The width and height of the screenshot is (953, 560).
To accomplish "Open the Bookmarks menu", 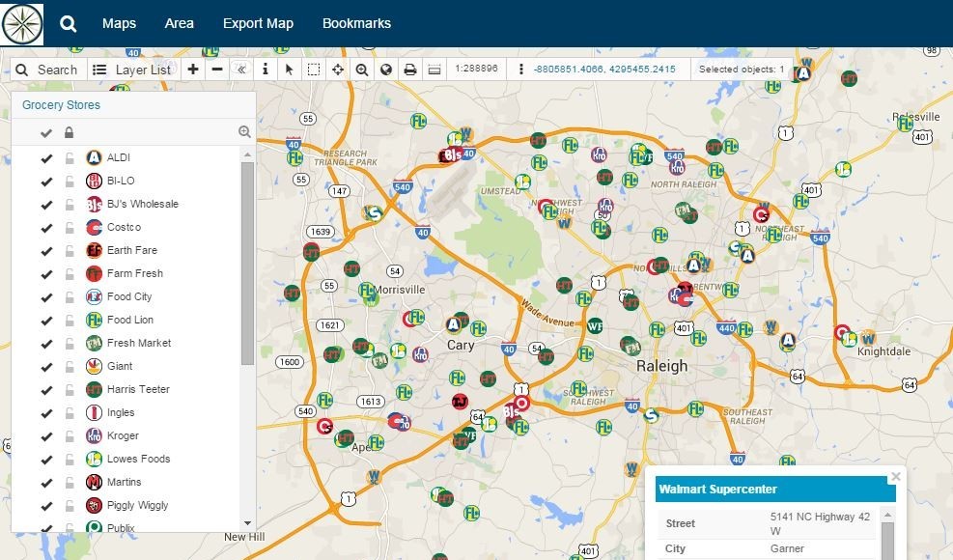I will click(x=356, y=24).
